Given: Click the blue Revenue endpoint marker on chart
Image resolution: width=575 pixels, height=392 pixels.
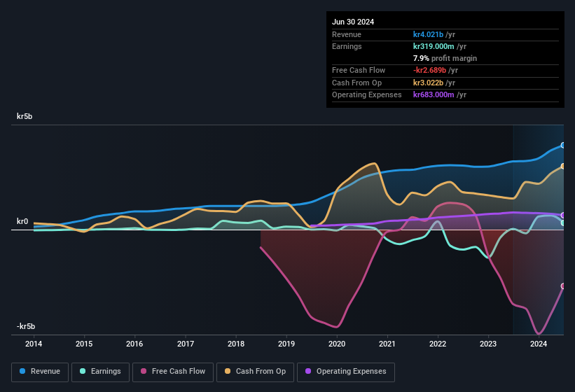Looking at the screenshot, I should point(563,145).
